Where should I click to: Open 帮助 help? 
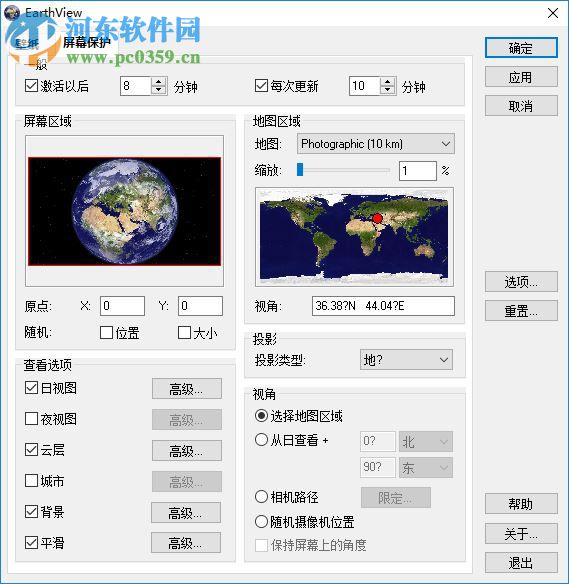pyautogui.click(x=521, y=504)
